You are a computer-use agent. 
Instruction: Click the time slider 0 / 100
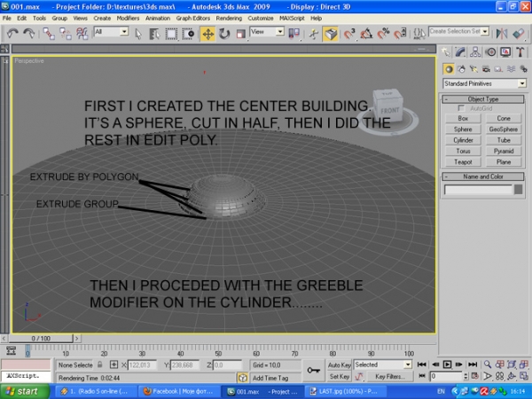coord(41,339)
